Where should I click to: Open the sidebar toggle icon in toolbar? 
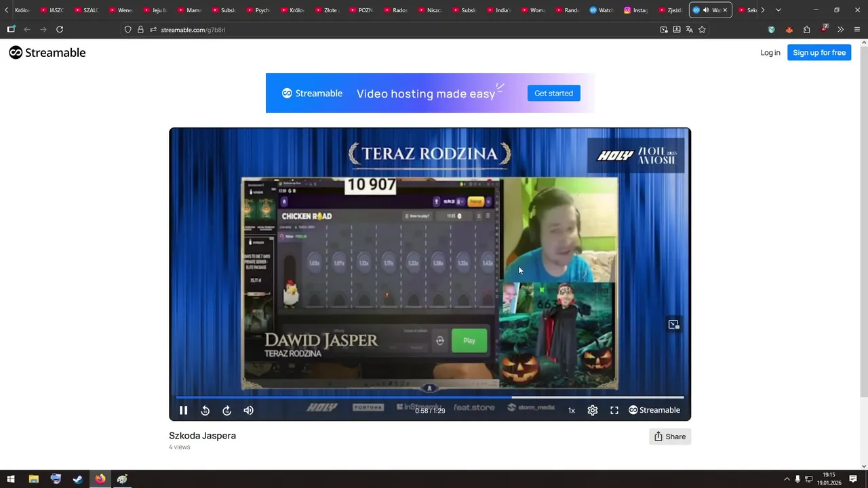tap(11, 29)
